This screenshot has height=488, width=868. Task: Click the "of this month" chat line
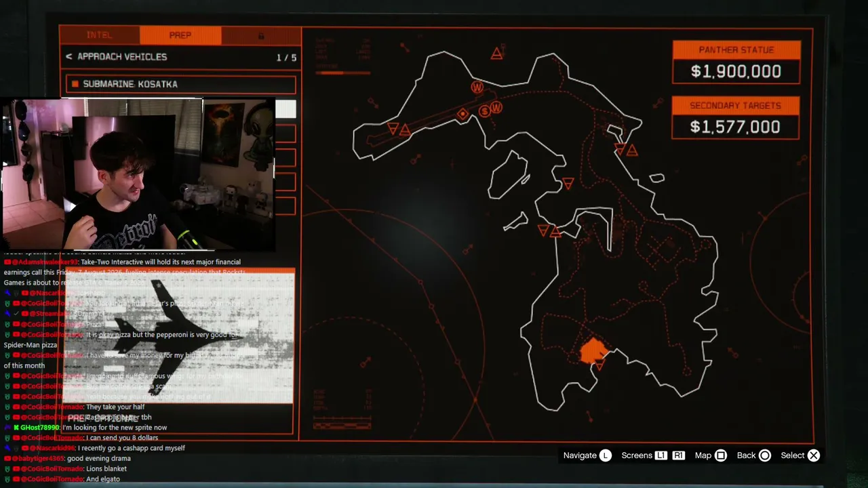tap(24, 365)
